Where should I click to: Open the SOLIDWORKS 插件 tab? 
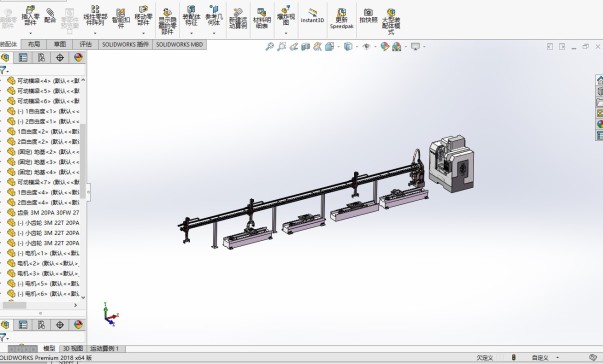pyautogui.click(x=125, y=45)
